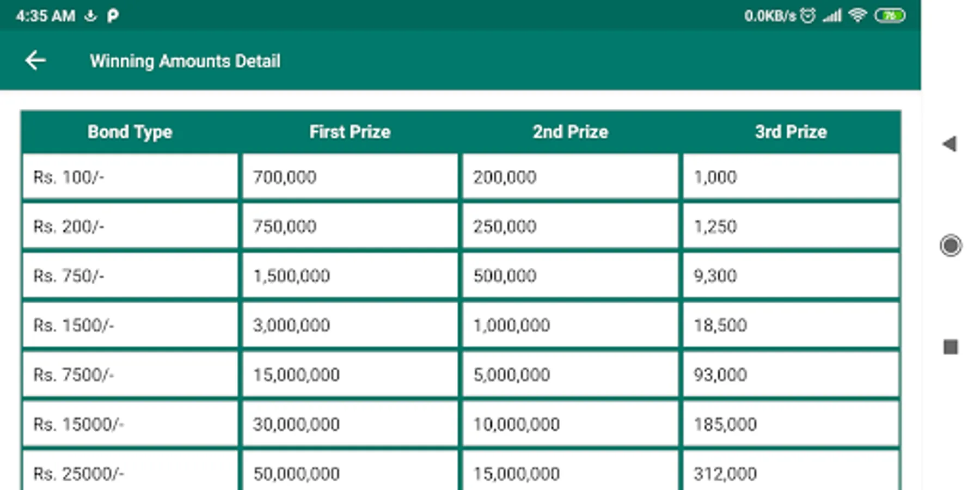Tap the Android home circle button

pos(951,245)
